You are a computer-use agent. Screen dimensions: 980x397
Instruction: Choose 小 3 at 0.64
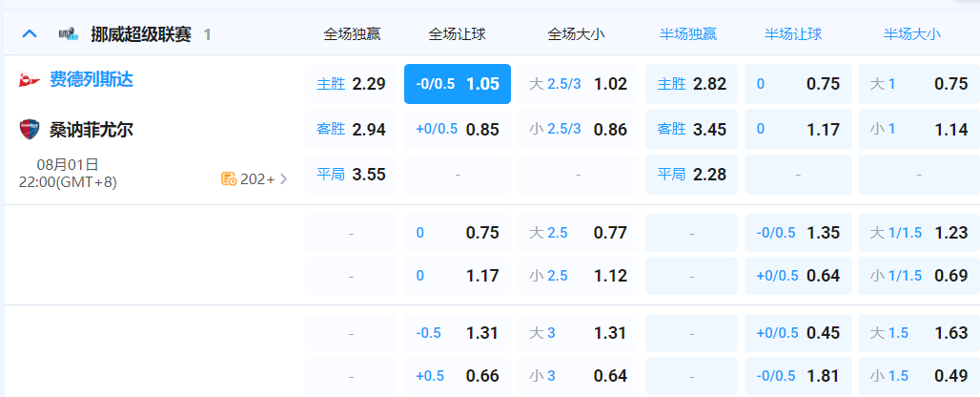[578, 376]
